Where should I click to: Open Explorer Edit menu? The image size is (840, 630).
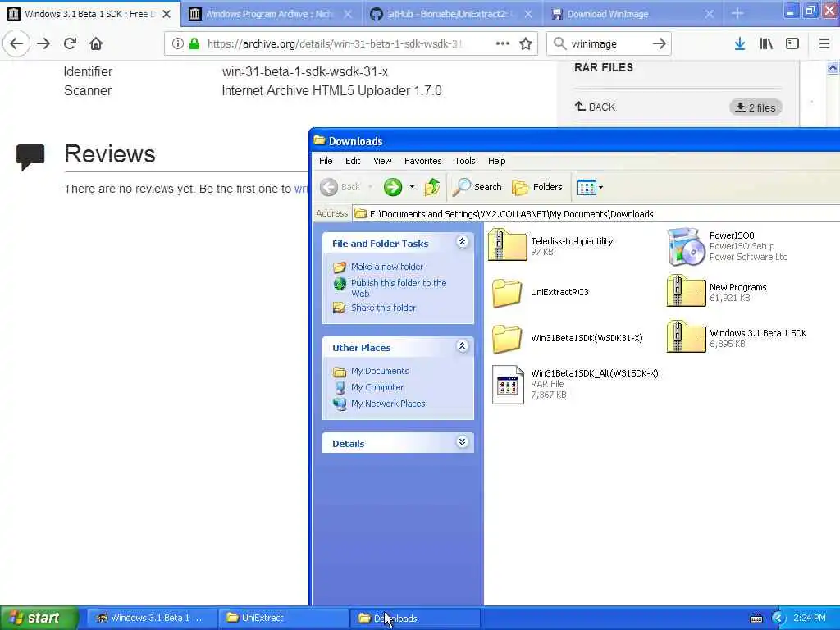(x=353, y=161)
